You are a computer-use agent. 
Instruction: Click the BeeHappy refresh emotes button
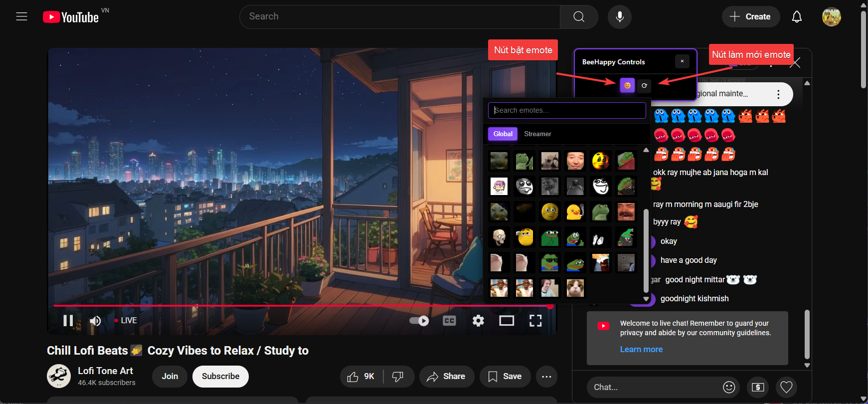(x=644, y=85)
